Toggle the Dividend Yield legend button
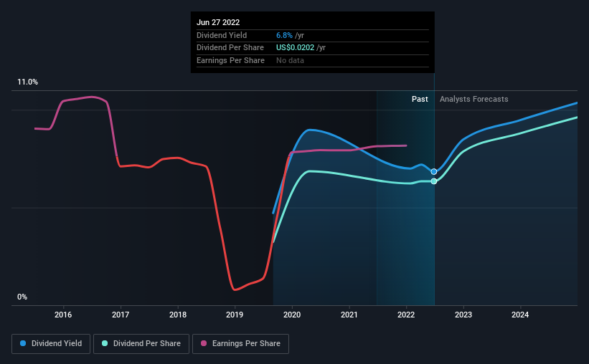The image size is (589, 364). [51, 344]
